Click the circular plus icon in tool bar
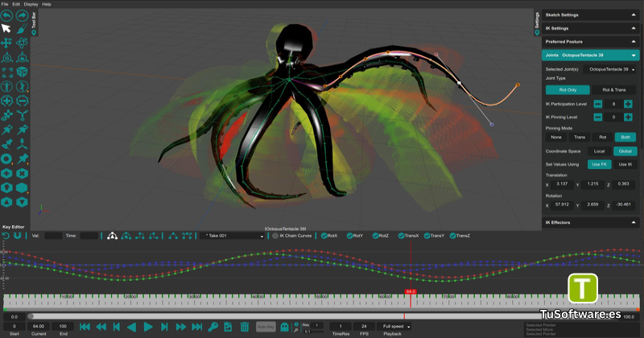The height and width of the screenshot is (338, 644). tap(6, 101)
